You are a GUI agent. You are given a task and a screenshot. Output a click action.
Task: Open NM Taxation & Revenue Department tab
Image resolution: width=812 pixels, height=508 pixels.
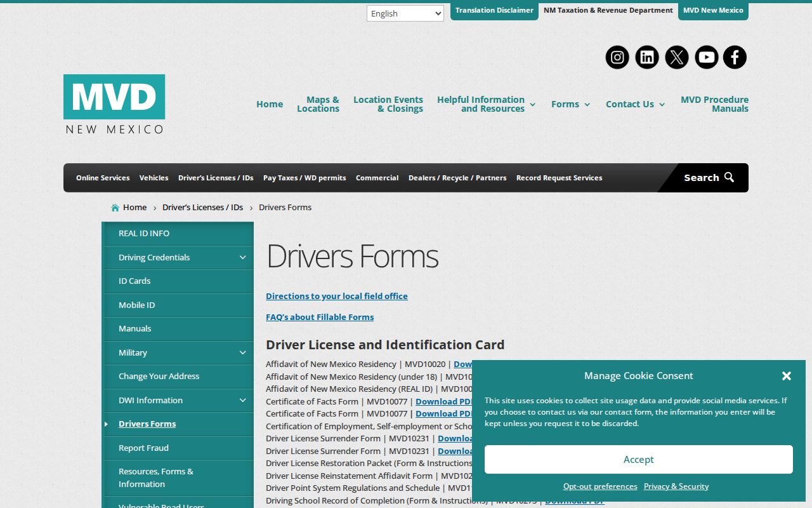[x=608, y=11]
